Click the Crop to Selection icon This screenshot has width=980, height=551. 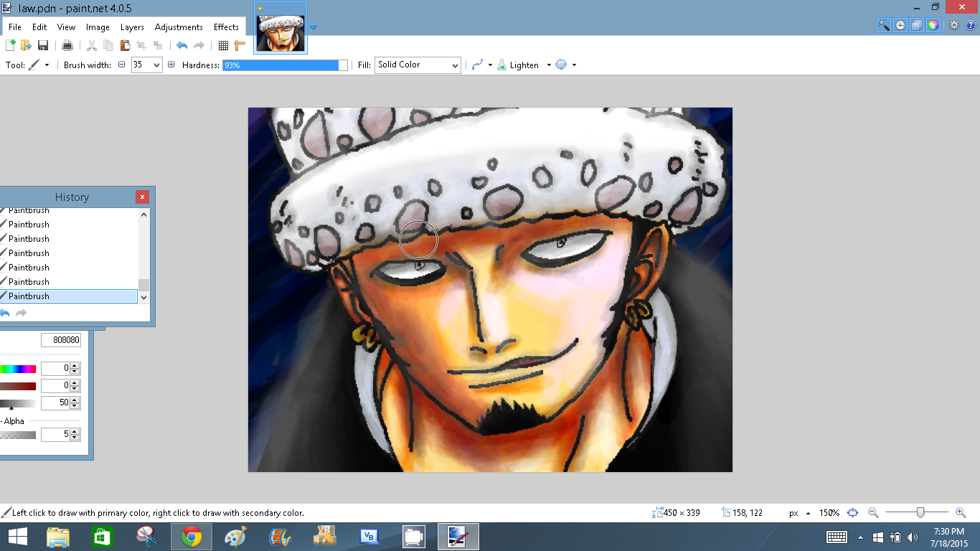click(x=141, y=45)
